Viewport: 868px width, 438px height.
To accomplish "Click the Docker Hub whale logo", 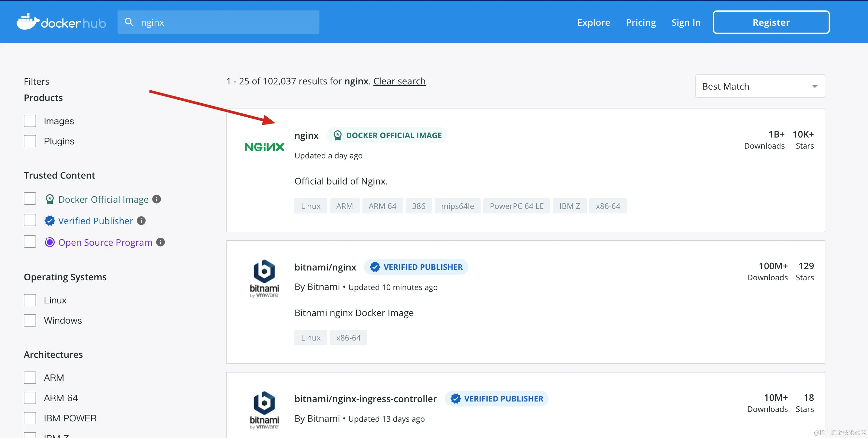I will tap(28, 22).
